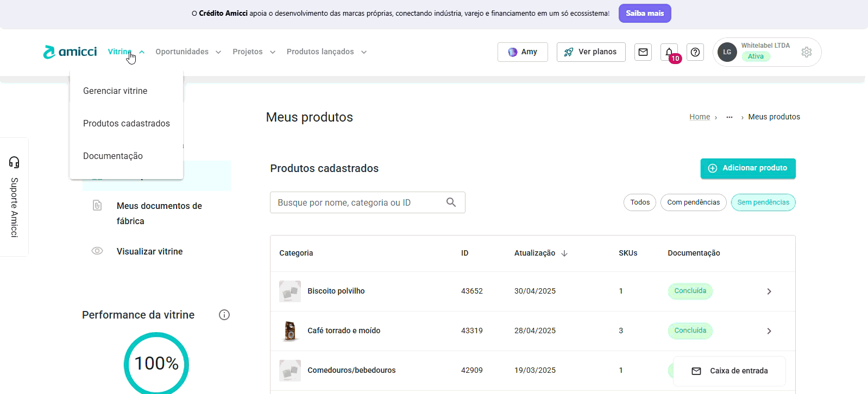Click the help question mark icon
This screenshot has width=868, height=394.
click(x=695, y=52)
